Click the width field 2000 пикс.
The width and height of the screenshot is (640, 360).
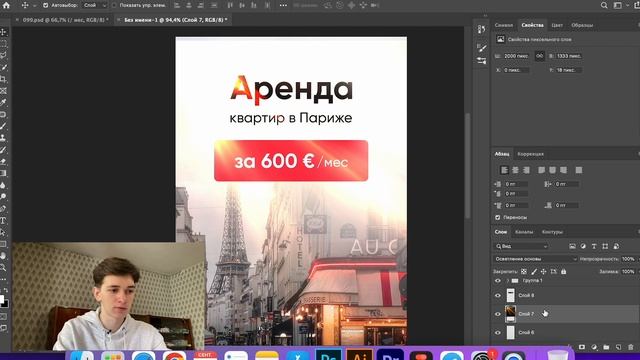[516, 56]
